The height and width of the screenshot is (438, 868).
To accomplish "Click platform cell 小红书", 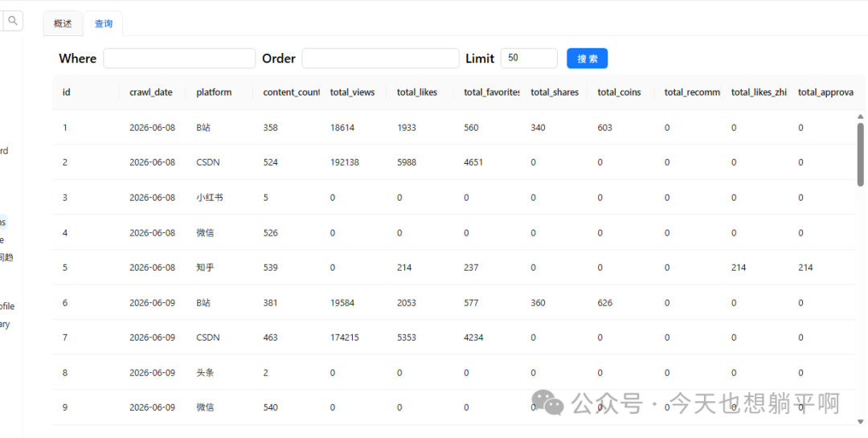I will click(210, 198).
